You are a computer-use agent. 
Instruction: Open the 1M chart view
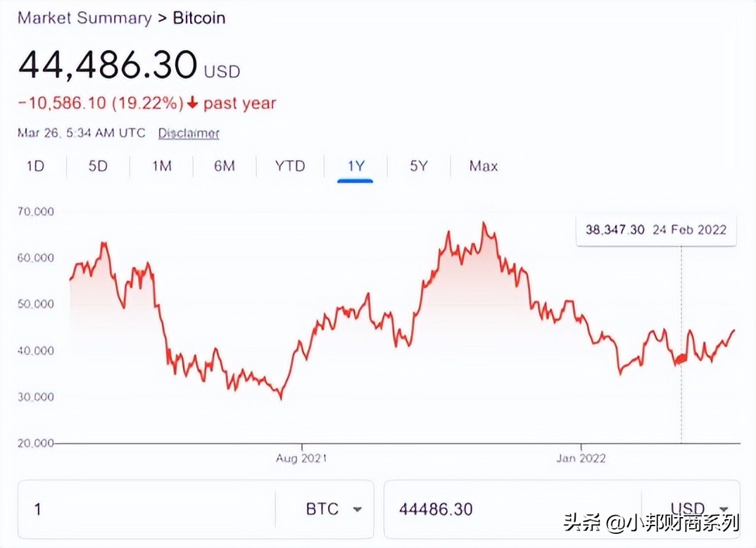coord(160,166)
